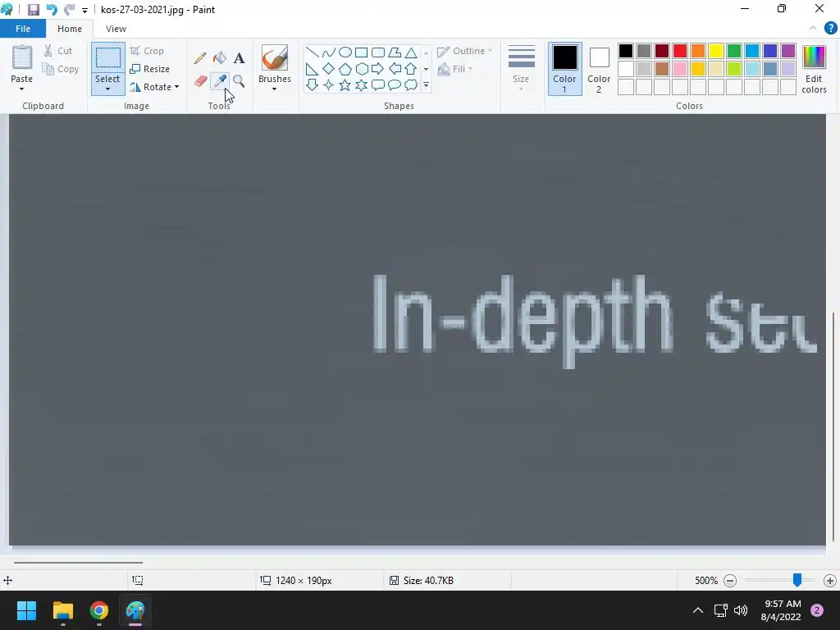Viewport: 840px width, 630px height.
Task: Choose the Cloud callout shape
Action: 411,84
